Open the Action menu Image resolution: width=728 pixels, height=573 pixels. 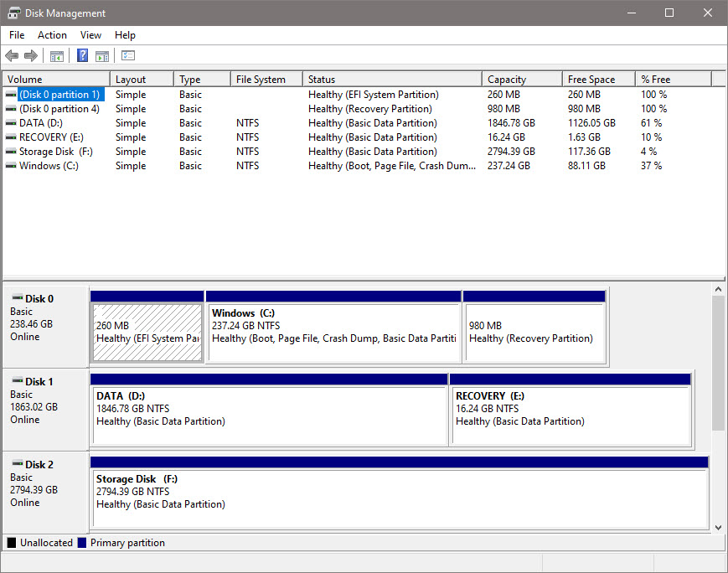pyautogui.click(x=52, y=35)
